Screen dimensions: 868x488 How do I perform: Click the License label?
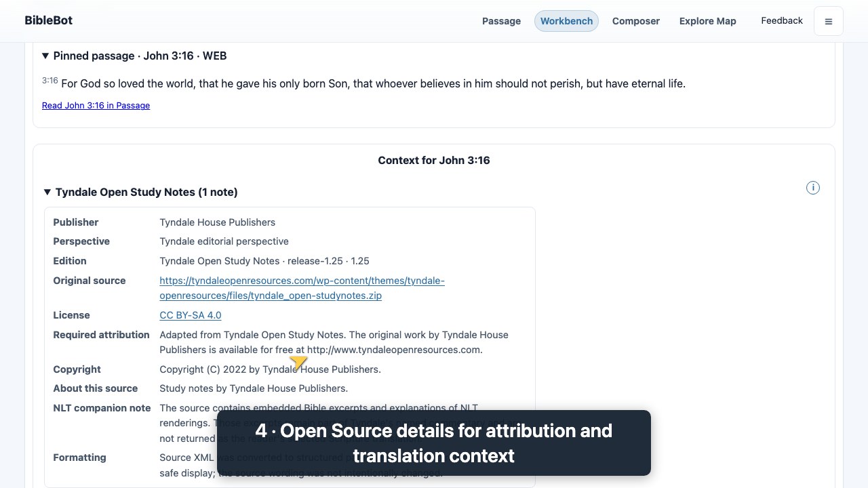click(x=71, y=315)
